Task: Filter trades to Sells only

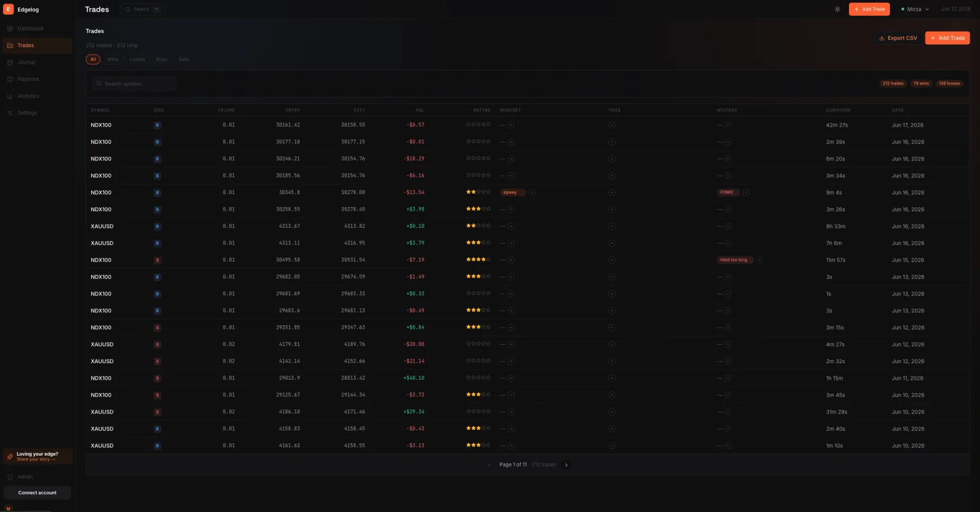Action: click(184, 59)
